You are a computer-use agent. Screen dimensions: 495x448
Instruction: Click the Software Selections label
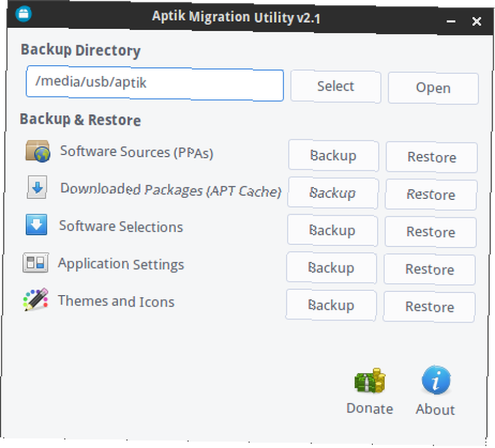pos(121,226)
